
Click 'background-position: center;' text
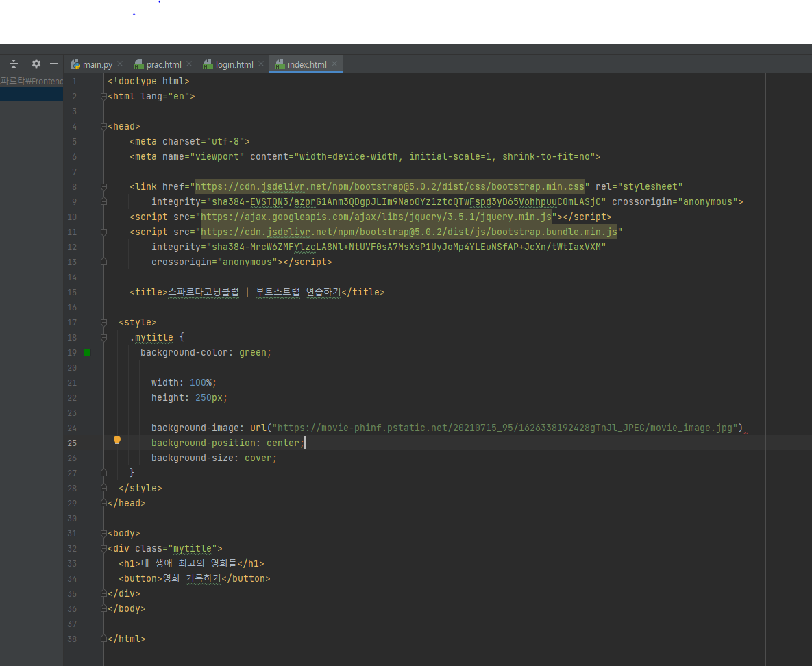point(228,443)
